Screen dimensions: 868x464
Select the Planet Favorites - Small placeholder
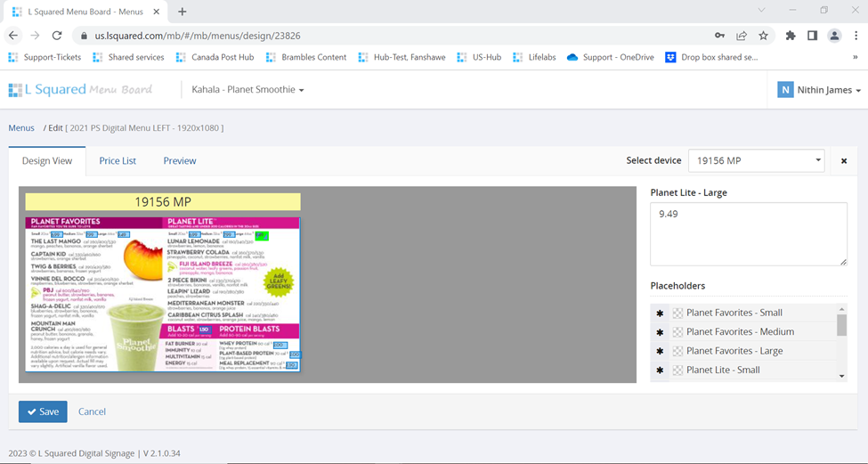click(734, 313)
